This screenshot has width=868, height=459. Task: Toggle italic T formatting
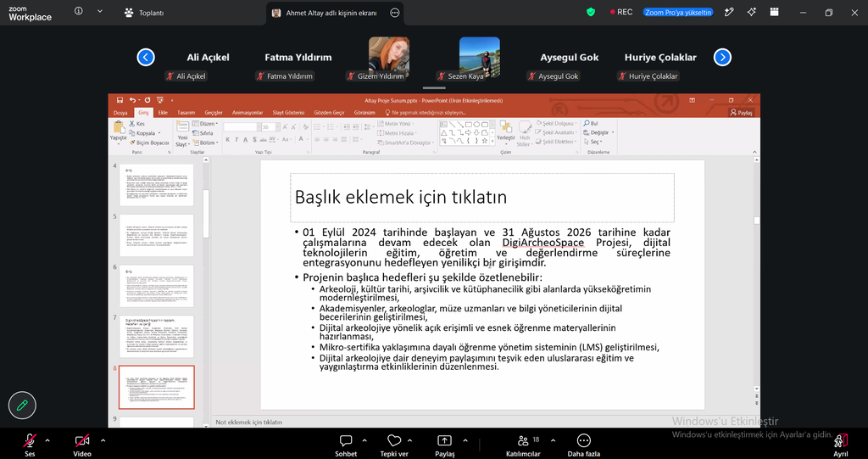236,140
